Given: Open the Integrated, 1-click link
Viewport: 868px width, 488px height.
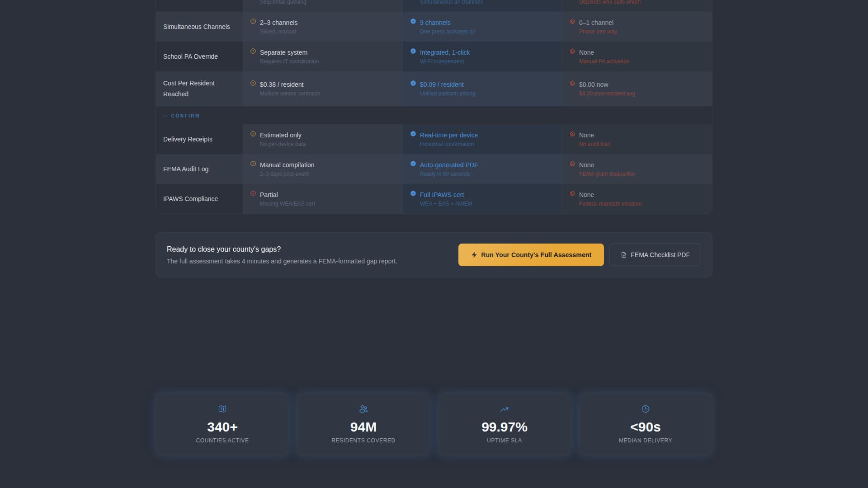Looking at the screenshot, I should pos(444,52).
